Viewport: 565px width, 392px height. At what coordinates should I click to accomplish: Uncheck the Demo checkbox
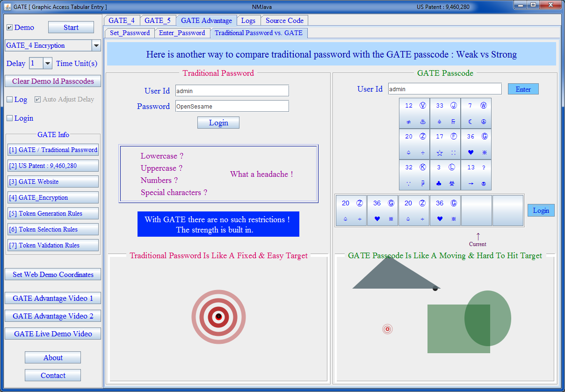point(9,28)
